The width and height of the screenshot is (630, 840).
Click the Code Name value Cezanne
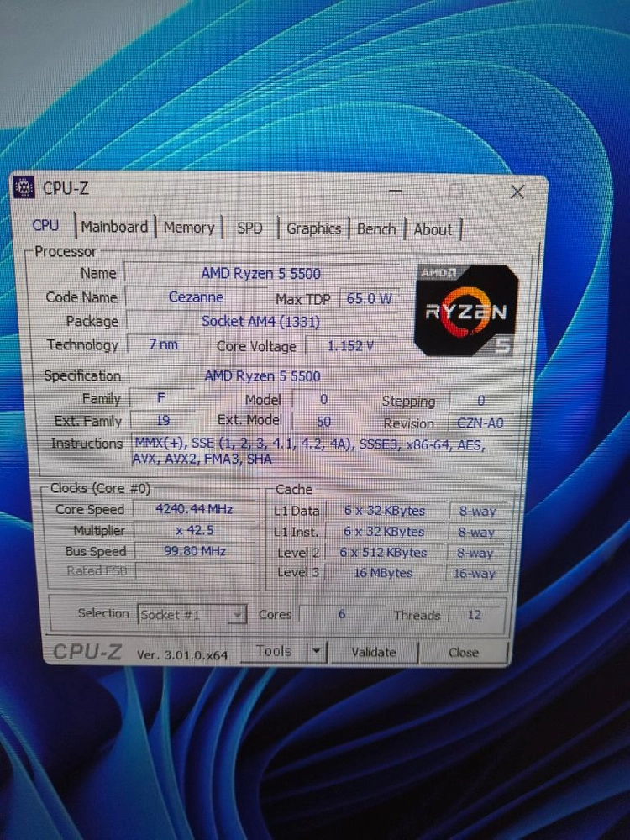pyautogui.click(x=196, y=297)
